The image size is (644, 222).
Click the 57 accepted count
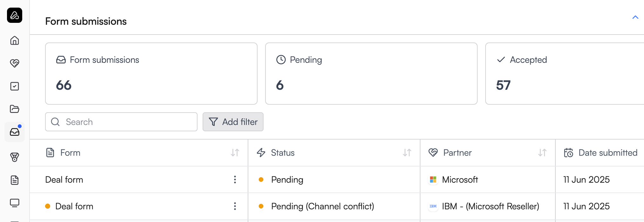pyautogui.click(x=503, y=85)
